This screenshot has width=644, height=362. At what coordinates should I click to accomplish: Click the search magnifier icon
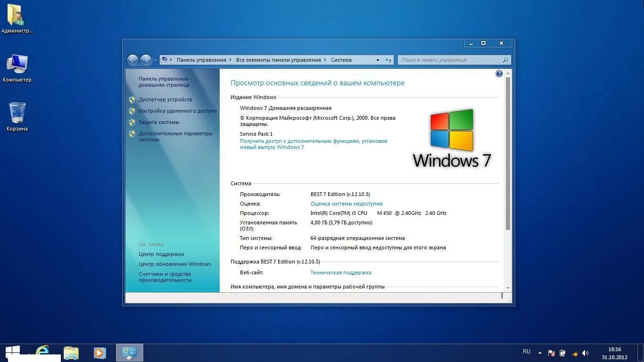coord(505,60)
